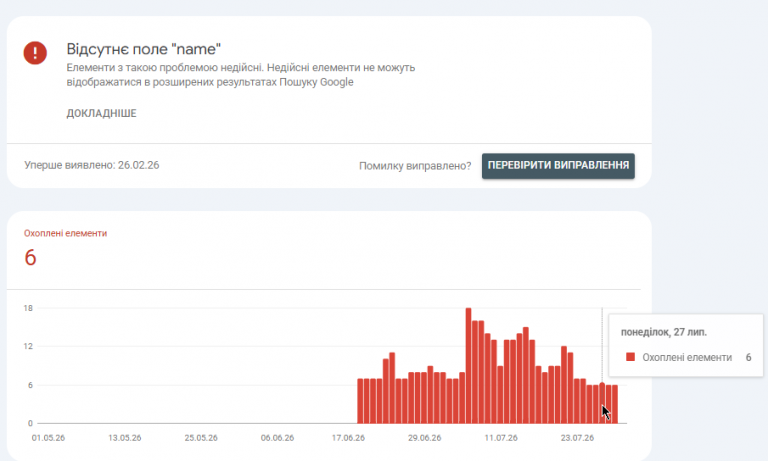Image resolution: width=768 pixels, height=461 pixels.
Task: Click ПЕРЕВІРИТИ ВИПРАВЛЕННЯ button
Action: click(558, 166)
